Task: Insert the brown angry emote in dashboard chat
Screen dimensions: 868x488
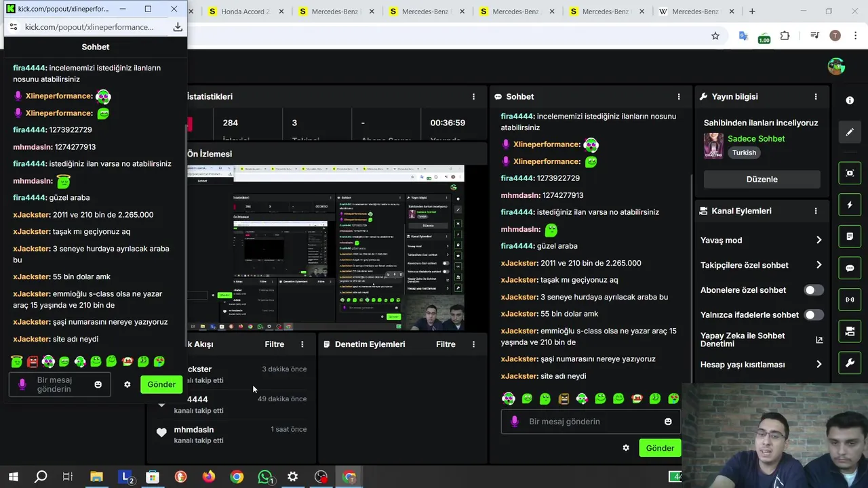Action: (x=564, y=399)
